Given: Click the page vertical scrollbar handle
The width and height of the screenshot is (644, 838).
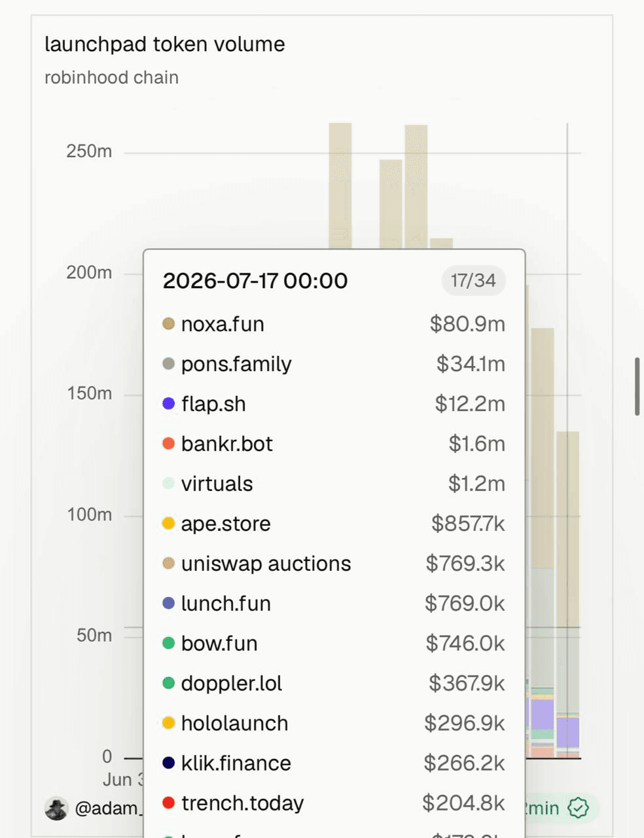Looking at the screenshot, I should (x=637, y=386).
